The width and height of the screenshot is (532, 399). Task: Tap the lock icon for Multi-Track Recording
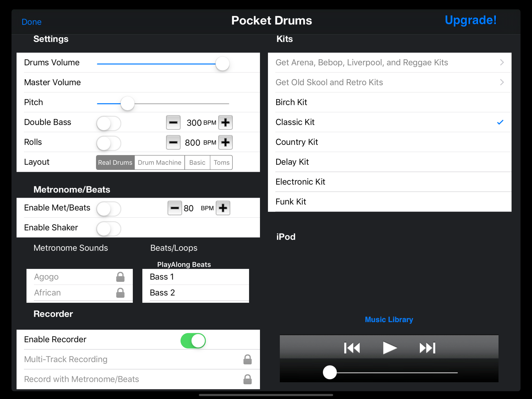(248, 359)
